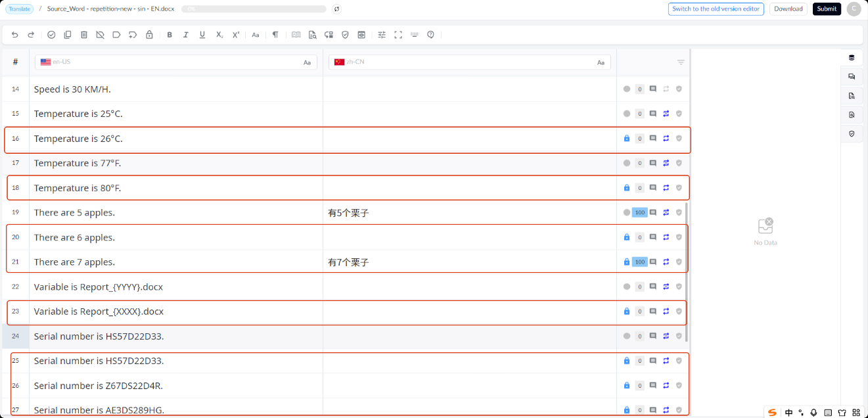Apply bold formatting
The height and width of the screenshot is (418, 868).
170,35
